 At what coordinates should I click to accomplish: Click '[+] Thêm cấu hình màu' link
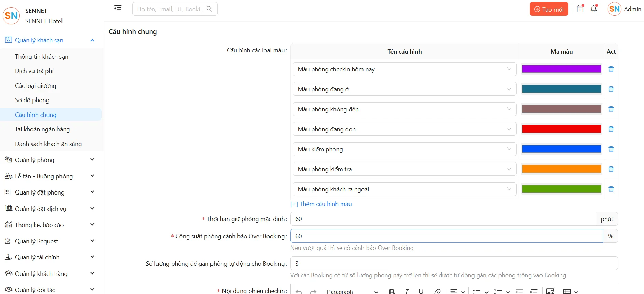pyautogui.click(x=321, y=204)
